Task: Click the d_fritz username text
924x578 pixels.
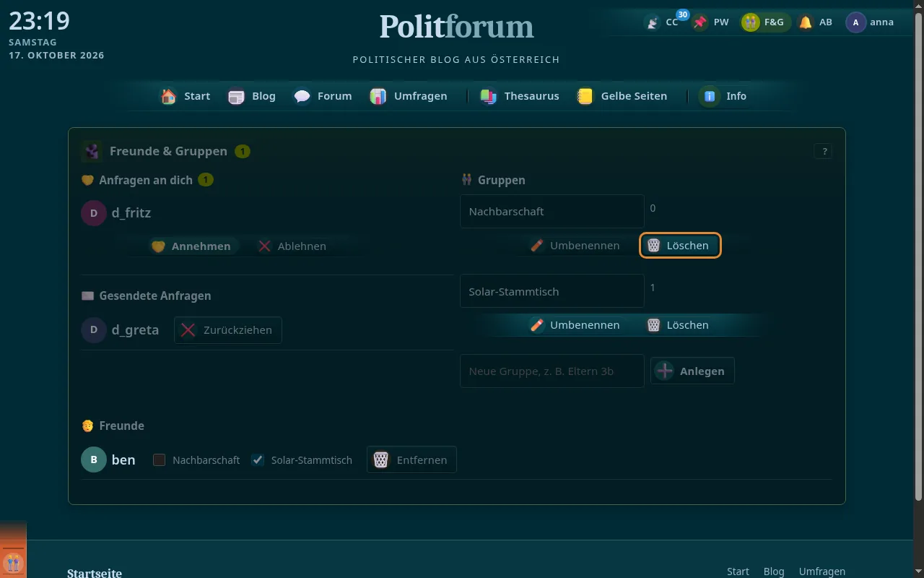Action: click(131, 213)
